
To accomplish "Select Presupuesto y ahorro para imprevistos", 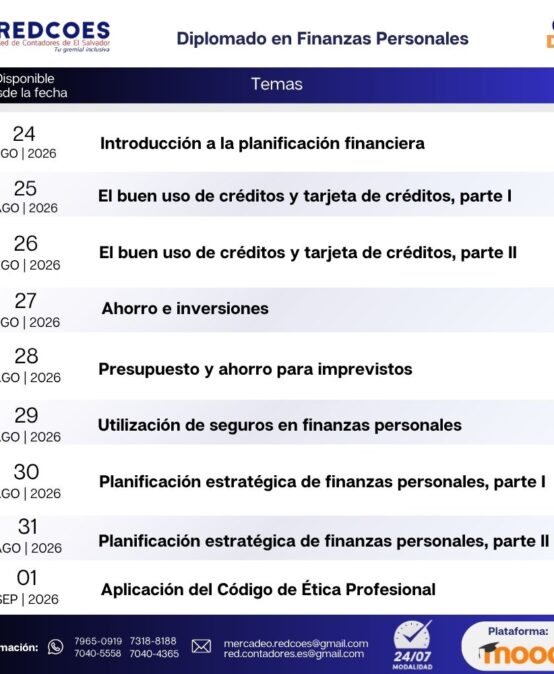I will pos(255,369).
